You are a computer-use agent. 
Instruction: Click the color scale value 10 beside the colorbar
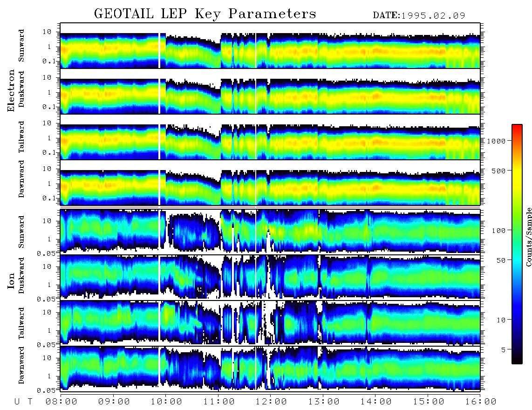501,320
